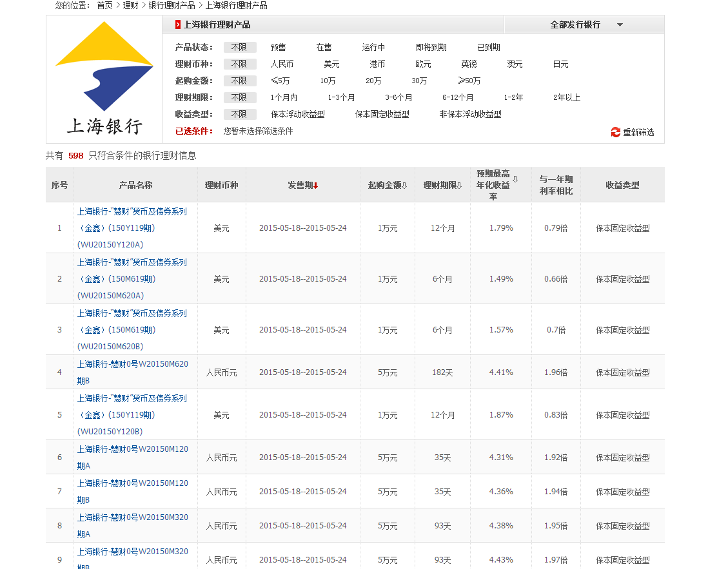Filter product status by 在售
This screenshot has height=569, width=728.
(x=324, y=47)
